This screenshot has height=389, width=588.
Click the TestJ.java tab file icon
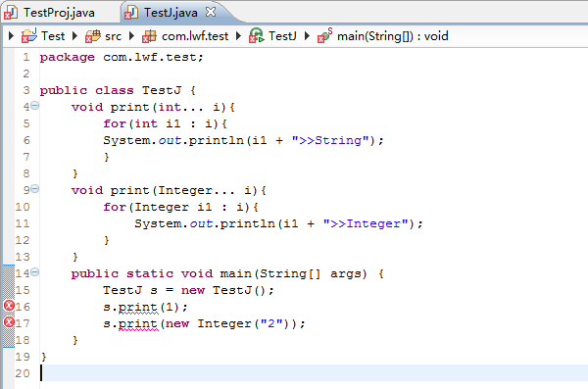click(x=131, y=13)
